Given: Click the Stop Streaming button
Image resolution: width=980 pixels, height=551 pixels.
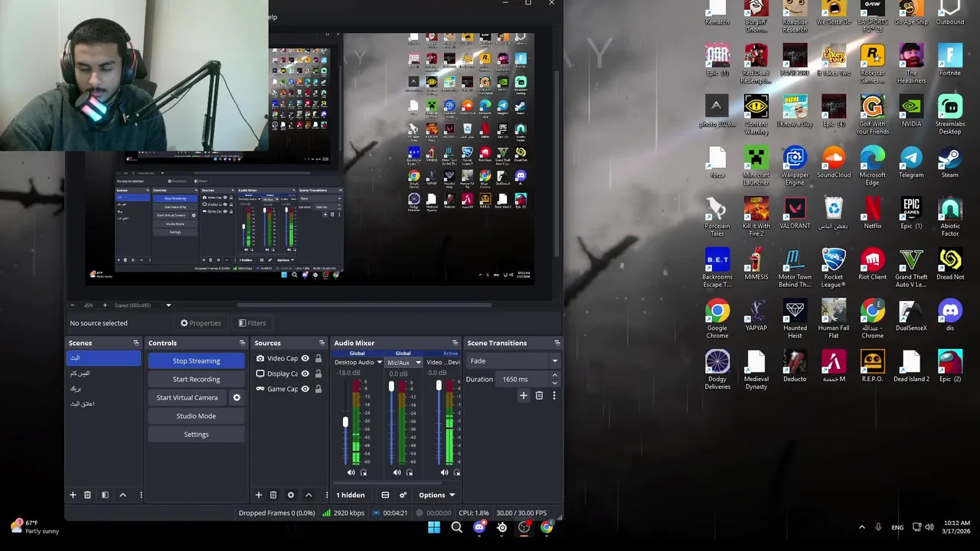Looking at the screenshot, I should (196, 360).
